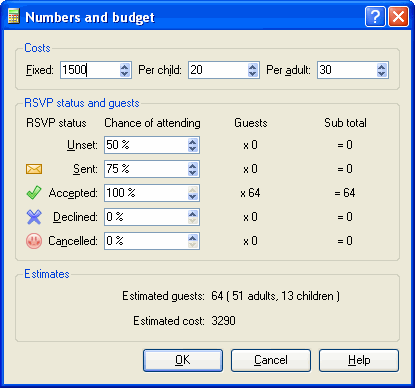The image size is (415, 388).
Task: Click the Estimated cost label
Action: (169, 321)
